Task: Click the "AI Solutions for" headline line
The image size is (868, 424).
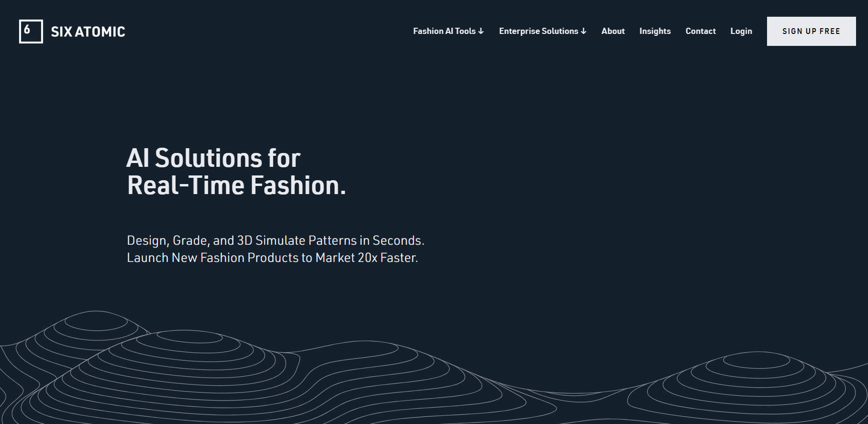Action: point(213,158)
